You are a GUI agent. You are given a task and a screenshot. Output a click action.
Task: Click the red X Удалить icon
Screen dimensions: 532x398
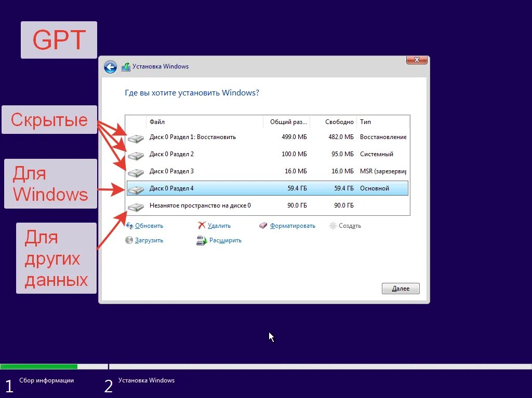(x=202, y=226)
